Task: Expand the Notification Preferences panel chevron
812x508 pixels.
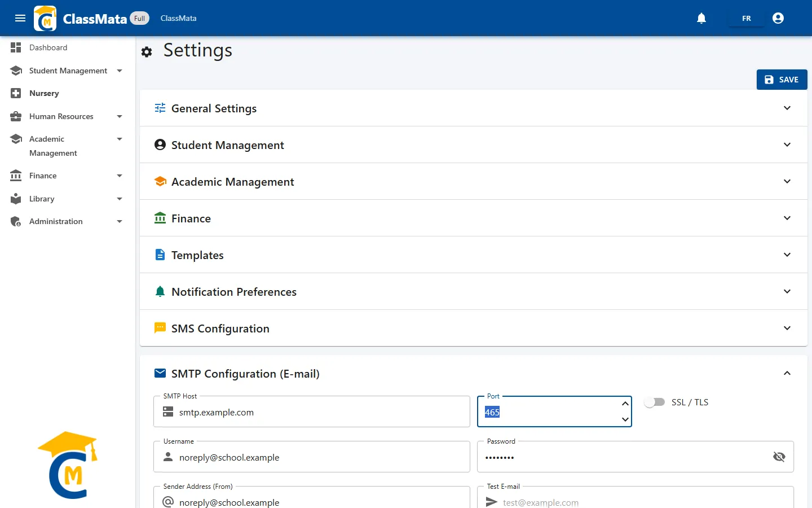Action: (787, 291)
